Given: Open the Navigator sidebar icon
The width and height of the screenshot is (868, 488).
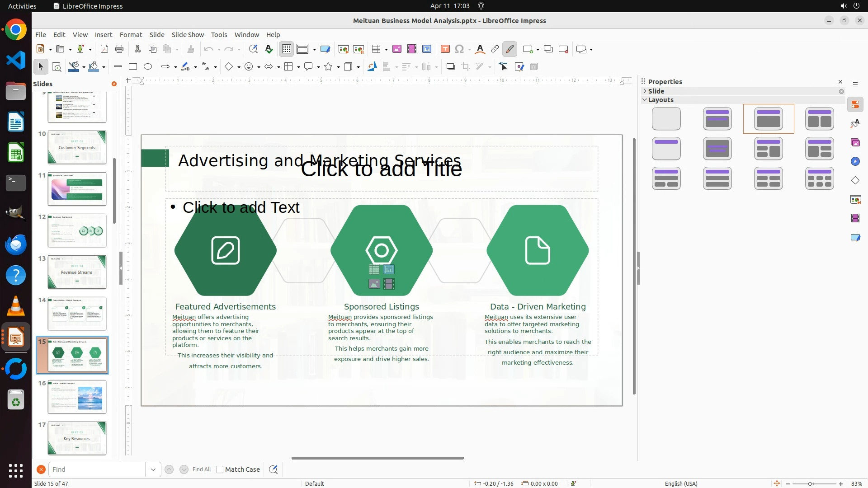Looking at the screenshot, I should [855, 162].
